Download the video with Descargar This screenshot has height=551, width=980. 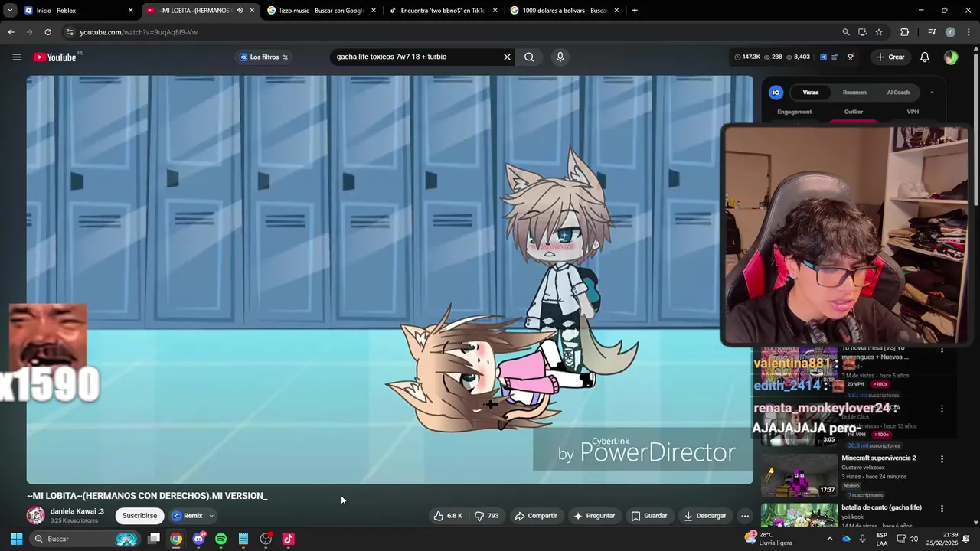tap(704, 516)
